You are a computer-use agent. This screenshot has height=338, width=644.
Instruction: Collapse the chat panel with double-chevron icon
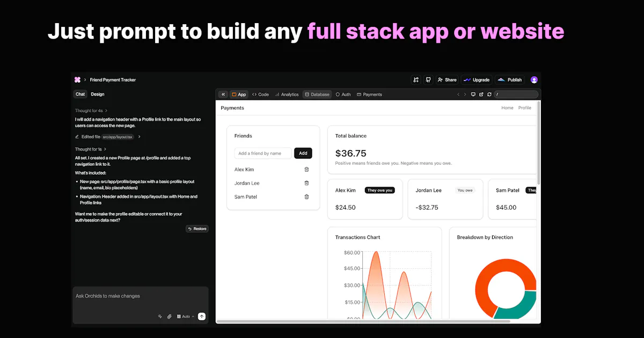[223, 94]
